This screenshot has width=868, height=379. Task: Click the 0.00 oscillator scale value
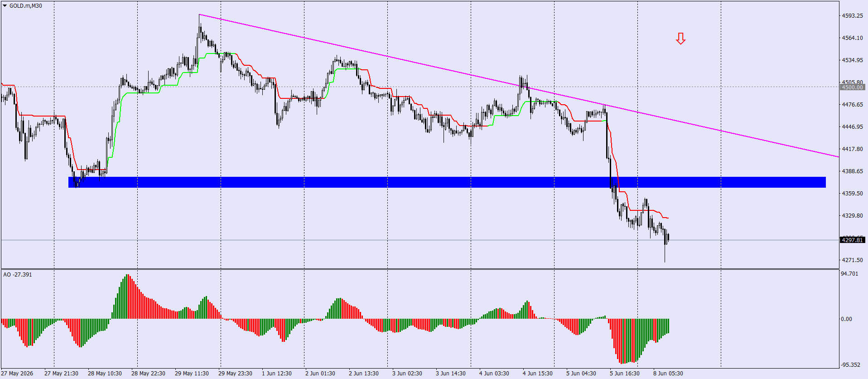tap(846, 319)
